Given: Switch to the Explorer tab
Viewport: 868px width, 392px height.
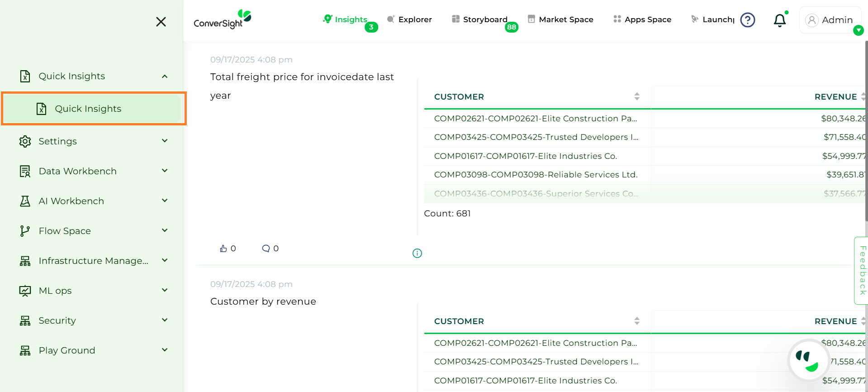Looking at the screenshot, I should tap(409, 19).
